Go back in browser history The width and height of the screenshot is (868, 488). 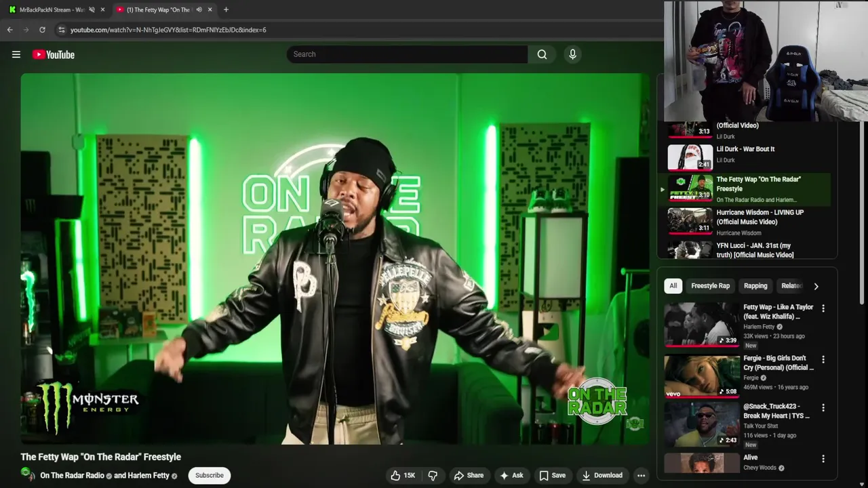tap(9, 30)
